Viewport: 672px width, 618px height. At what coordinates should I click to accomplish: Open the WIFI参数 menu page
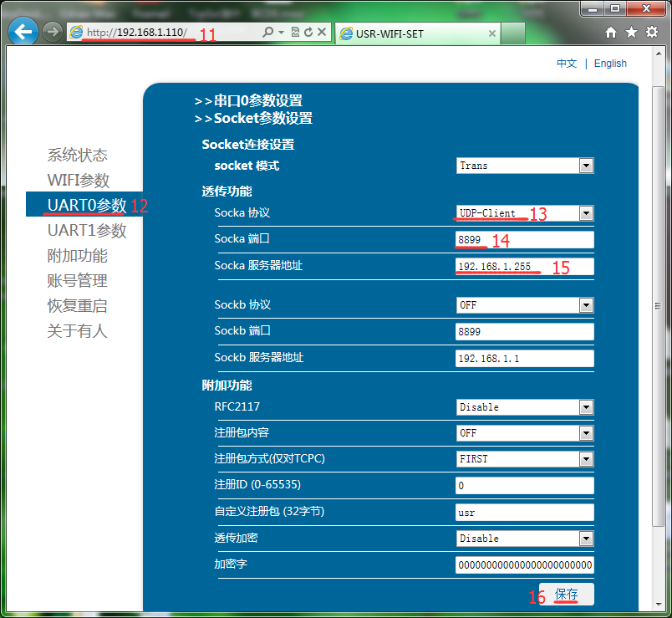pos(78,181)
